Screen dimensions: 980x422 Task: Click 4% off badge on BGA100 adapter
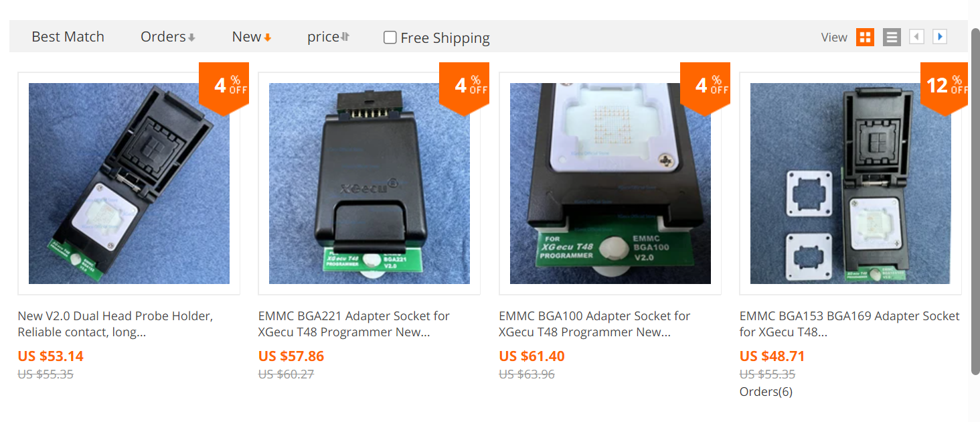(705, 86)
